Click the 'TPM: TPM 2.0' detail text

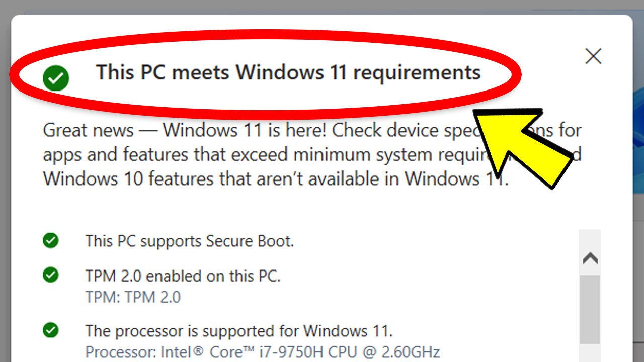click(x=132, y=297)
